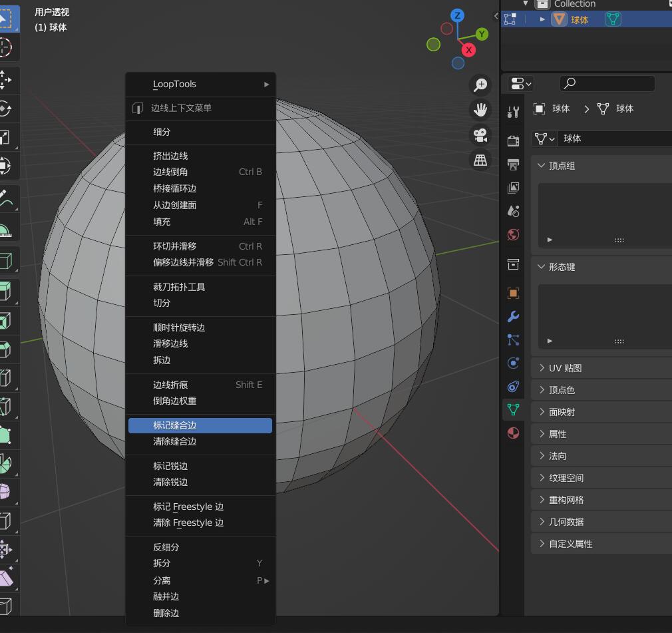
Task: Open the Material properties tab
Action: coord(513,433)
